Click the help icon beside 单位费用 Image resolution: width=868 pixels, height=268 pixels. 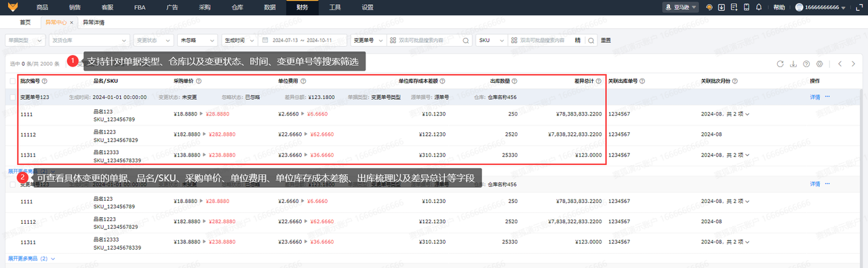(x=302, y=81)
